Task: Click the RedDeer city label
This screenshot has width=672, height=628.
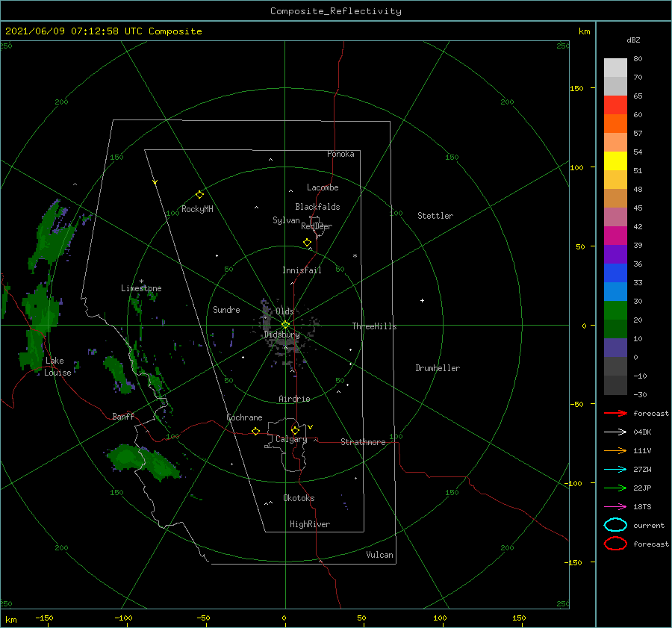Action: coord(317,226)
